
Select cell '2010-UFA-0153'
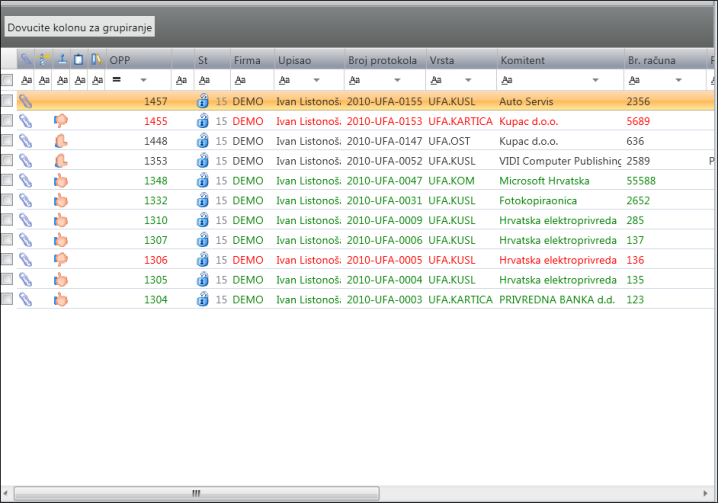click(x=384, y=121)
